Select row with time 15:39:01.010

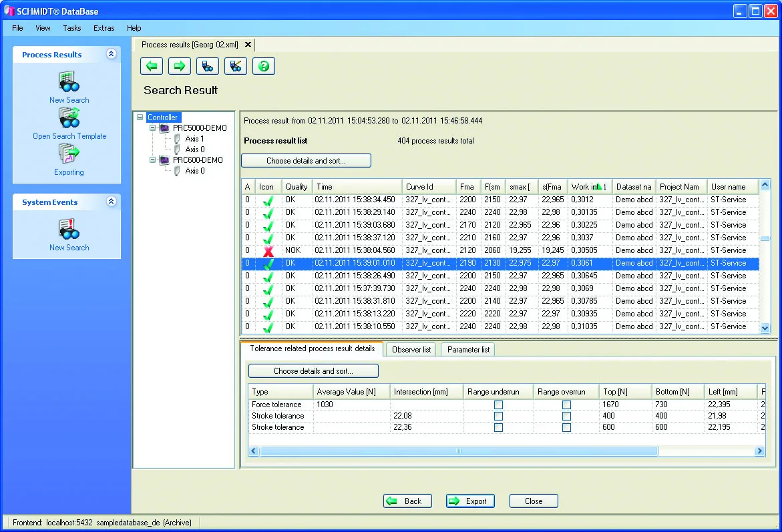[500, 263]
